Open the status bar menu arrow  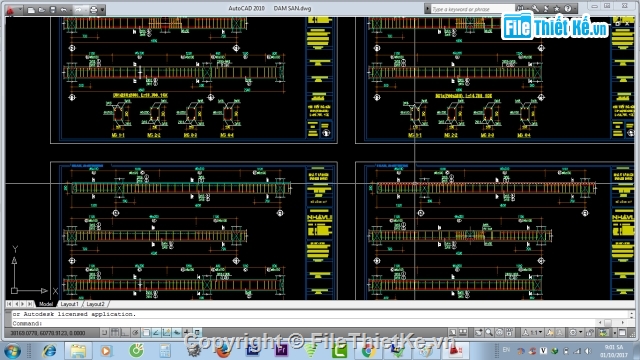[x=615, y=333]
